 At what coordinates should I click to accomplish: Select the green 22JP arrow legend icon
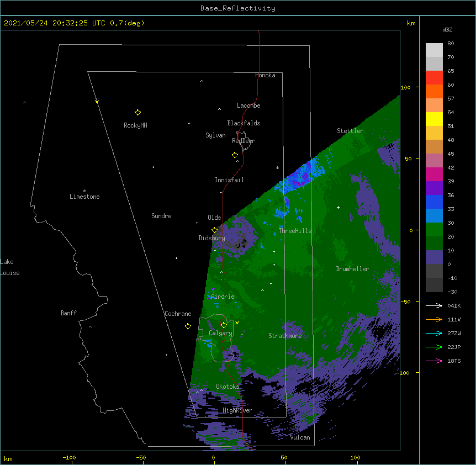[x=434, y=347]
